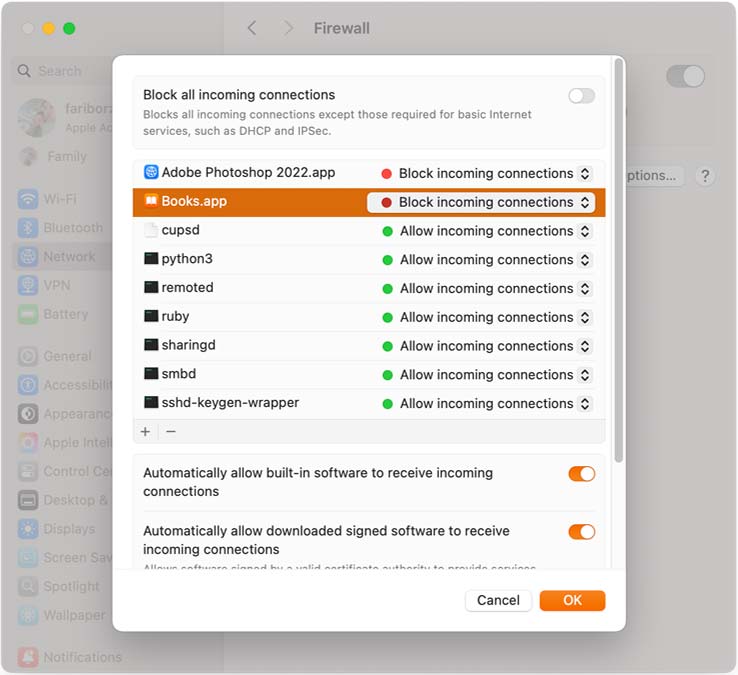
Task: Click the Cancel button
Action: 498,600
